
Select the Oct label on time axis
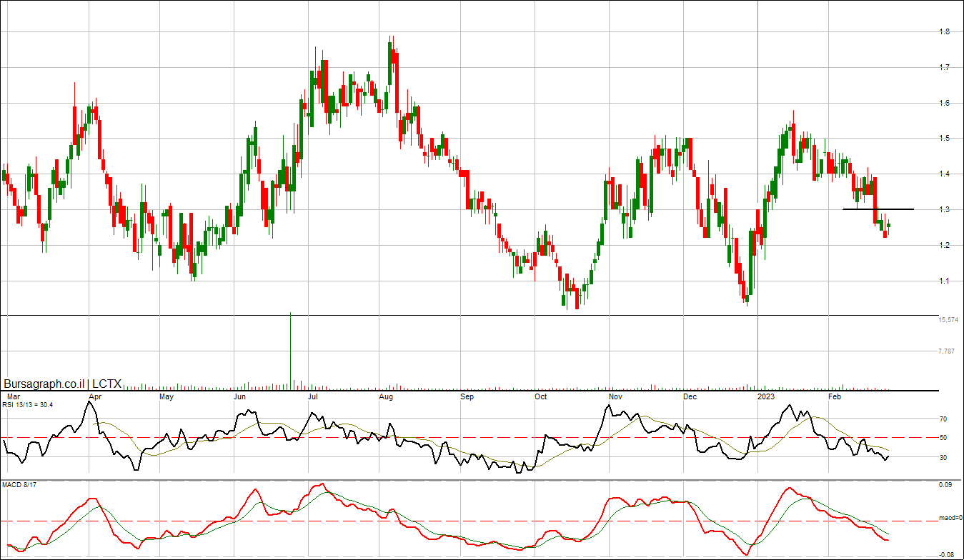coord(541,396)
